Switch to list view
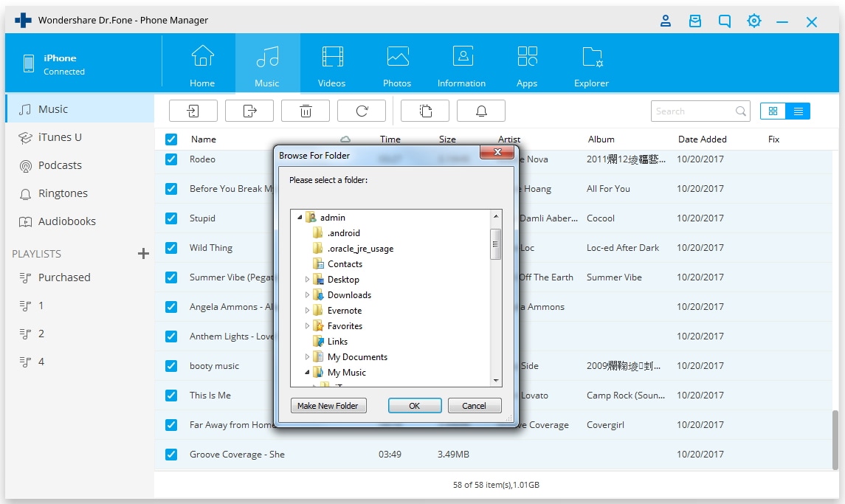Image resolution: width=845 pixels, height=504 pixels. (x=798, y=111)
